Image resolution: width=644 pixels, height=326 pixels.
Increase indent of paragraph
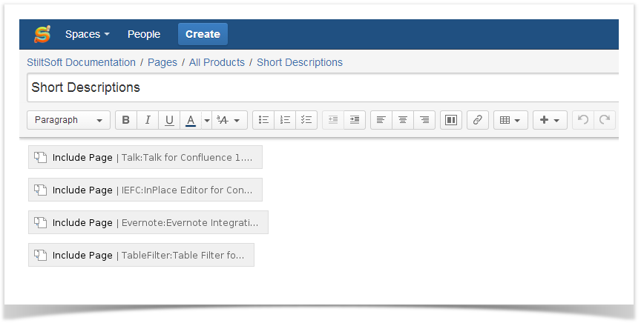355,120
